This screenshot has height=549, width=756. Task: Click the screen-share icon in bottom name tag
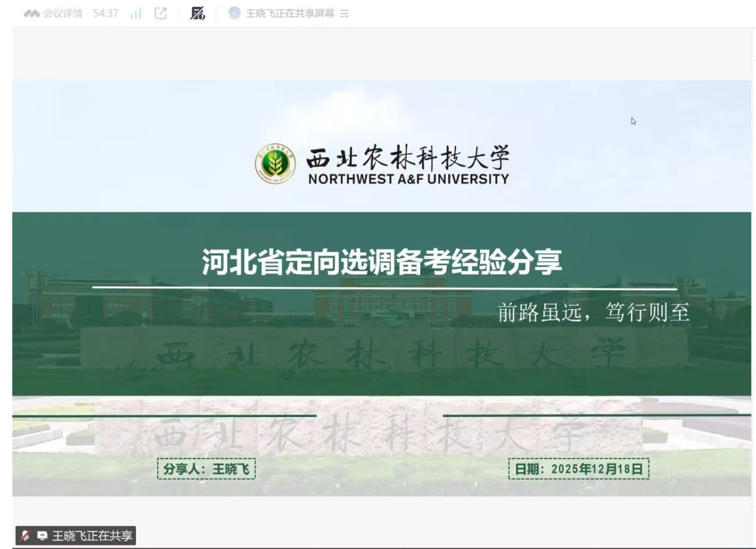click(x=42, y=536)
